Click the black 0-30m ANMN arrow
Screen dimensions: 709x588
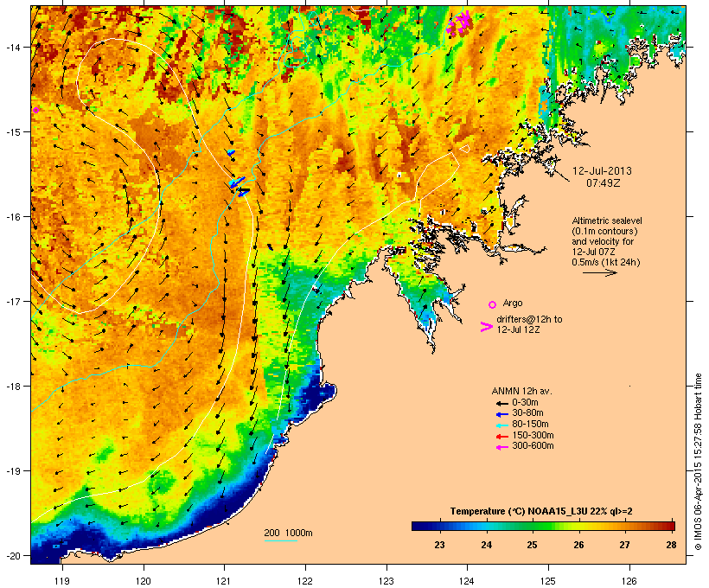click(501, 403)
